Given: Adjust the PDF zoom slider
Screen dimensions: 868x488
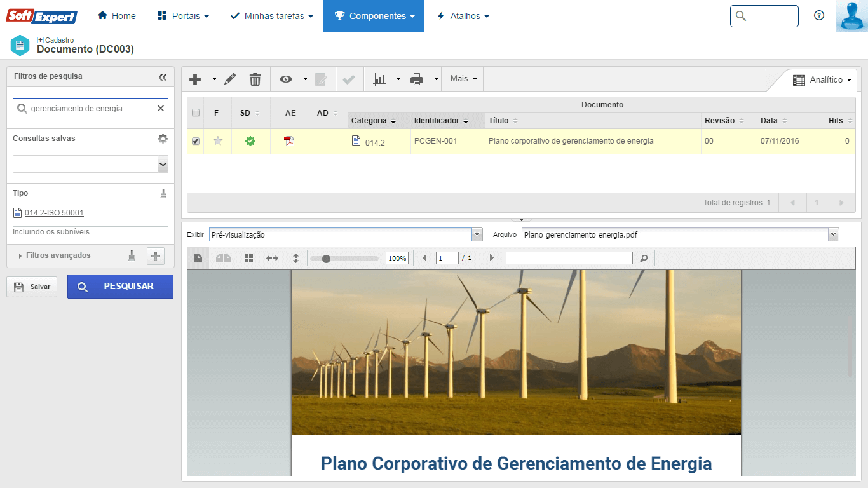Looking at the screenshot, I should point(326,259).
